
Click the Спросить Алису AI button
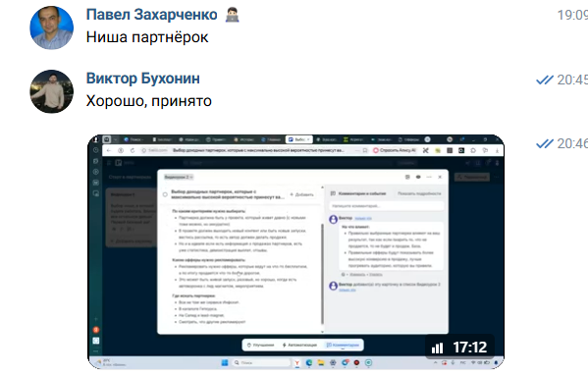tap(395, 150)
